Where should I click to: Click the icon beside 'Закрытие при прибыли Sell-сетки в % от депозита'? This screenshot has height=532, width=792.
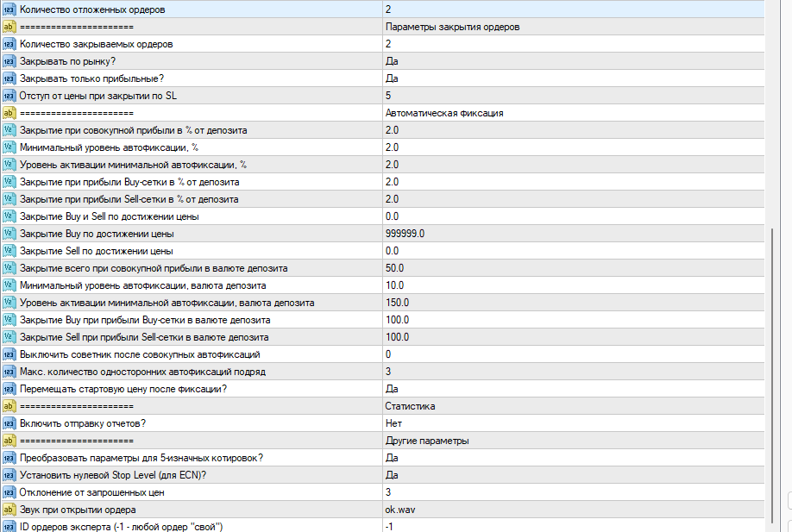tap(9, 199)
